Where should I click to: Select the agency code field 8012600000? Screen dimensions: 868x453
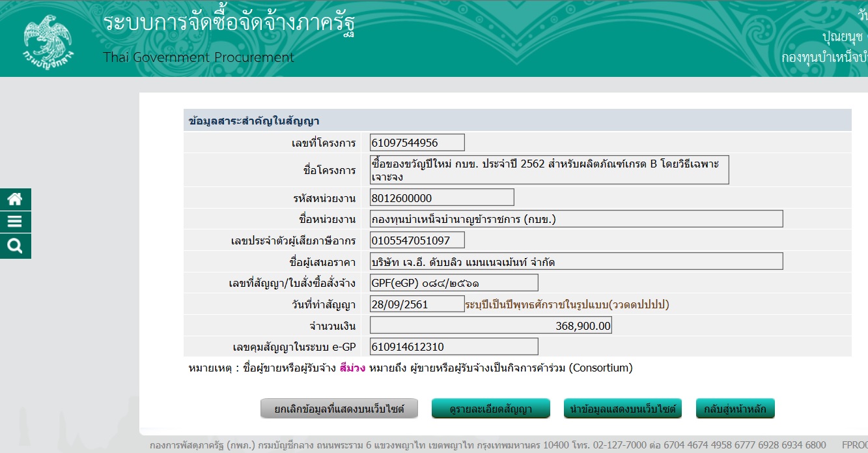441,197
